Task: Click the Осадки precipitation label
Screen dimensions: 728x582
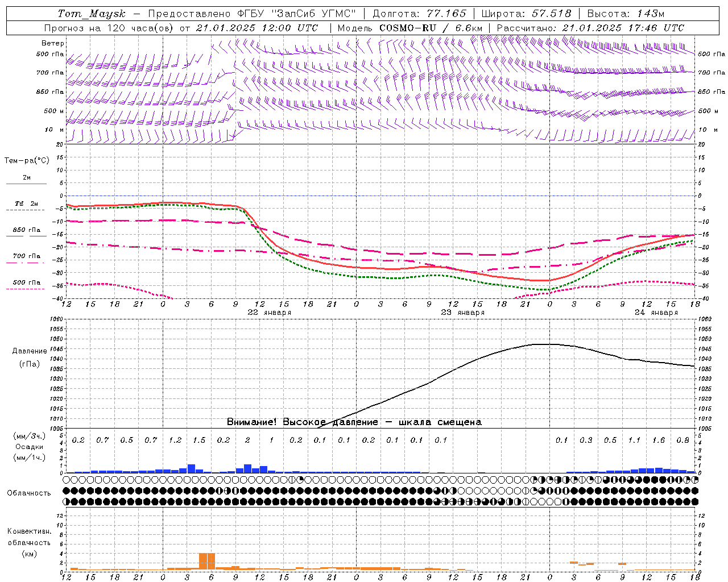Action: click(30, 447)
